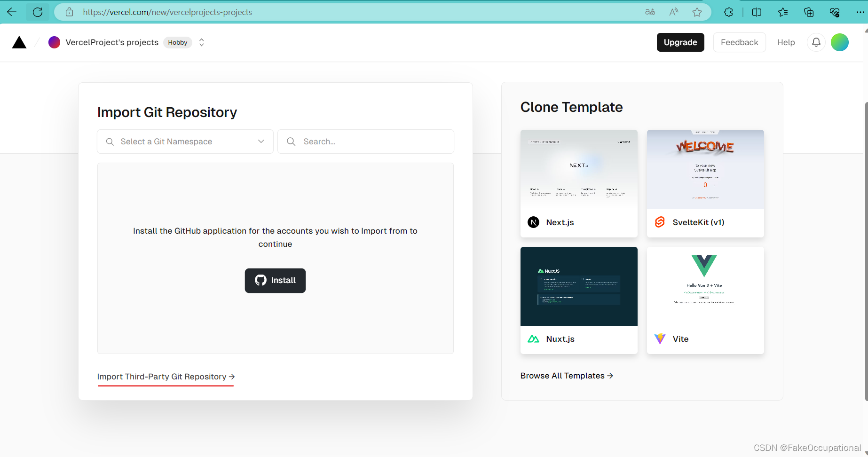
Task: Add page to favorites star
Action: [697, 12]
